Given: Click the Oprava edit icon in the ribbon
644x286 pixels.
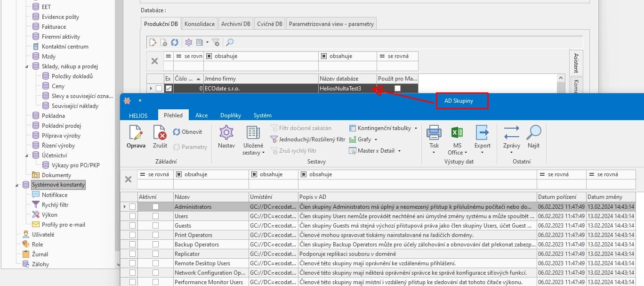Looking at the screenshot, I should tap(136, 133).
